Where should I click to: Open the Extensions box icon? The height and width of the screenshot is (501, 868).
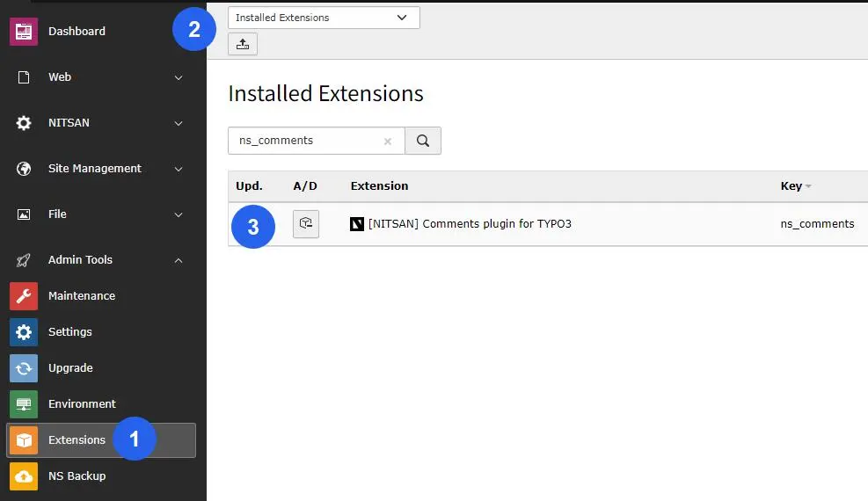(x=24, y=440)
